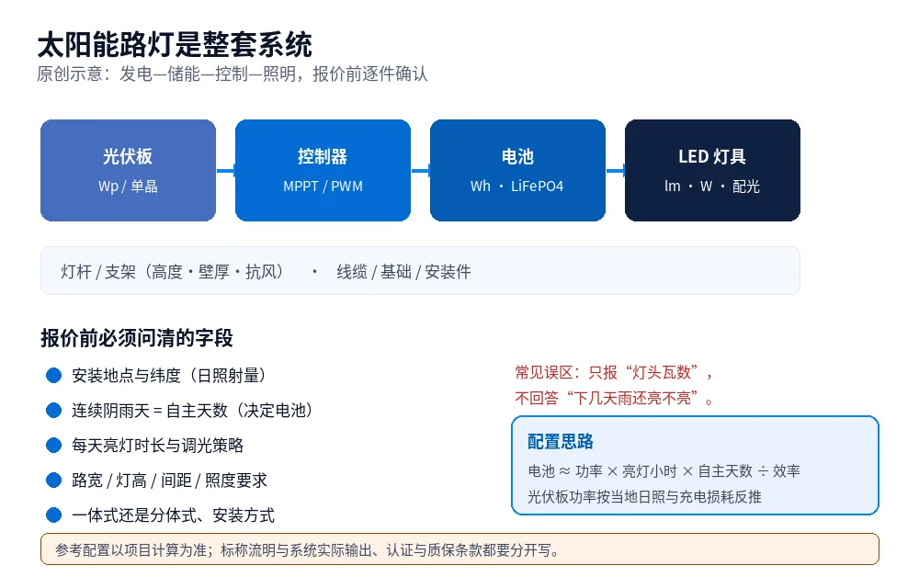Click the 电池 Wh · LiFePO4 box
Screen dimensions: 919x588
[517, 170]
